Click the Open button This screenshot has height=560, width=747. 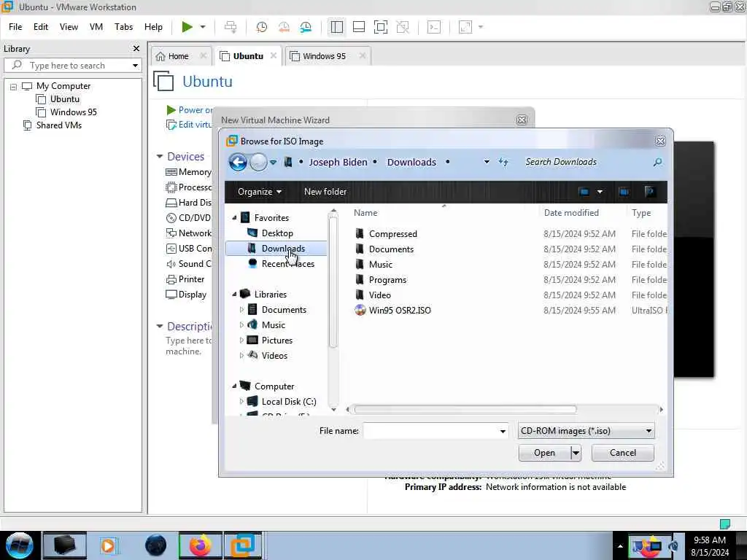click(x=544, y=453)
